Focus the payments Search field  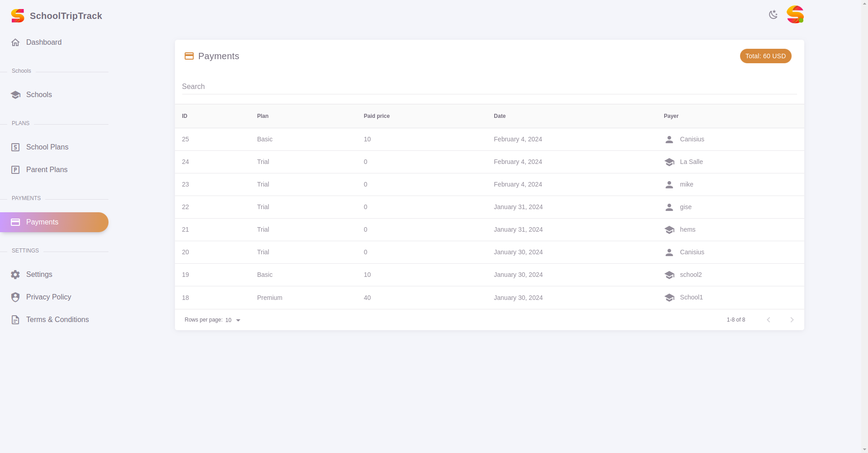[489, 87]
